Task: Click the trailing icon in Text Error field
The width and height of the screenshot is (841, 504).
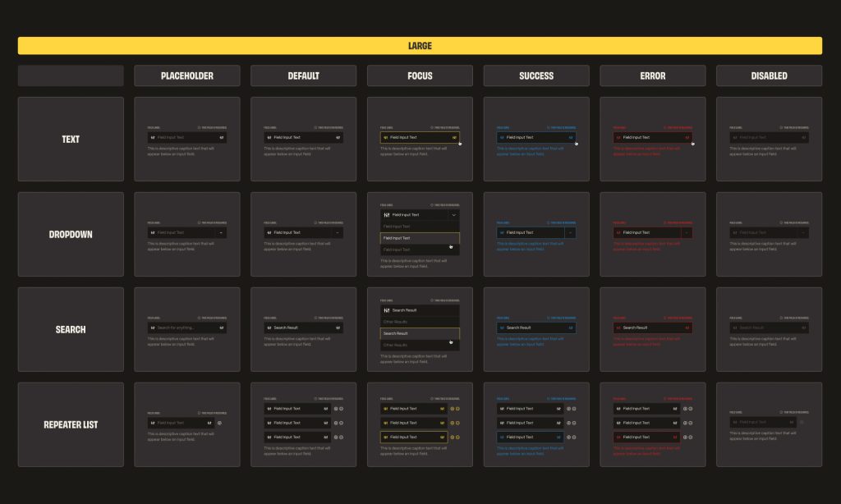Action: click(687, 137)
